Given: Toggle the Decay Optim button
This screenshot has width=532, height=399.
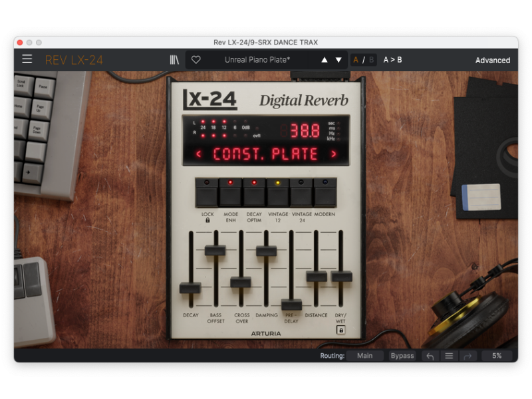Looking at the screenshot, I should click(x=254, y=194).
